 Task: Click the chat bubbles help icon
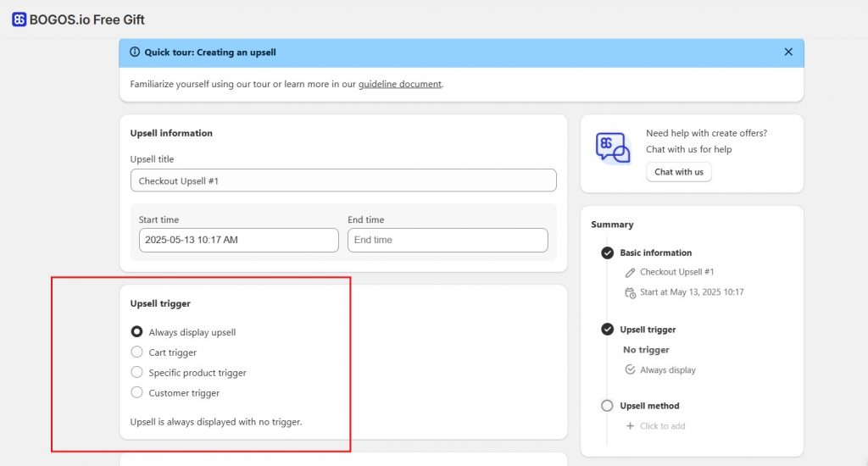tap(613, 147)
